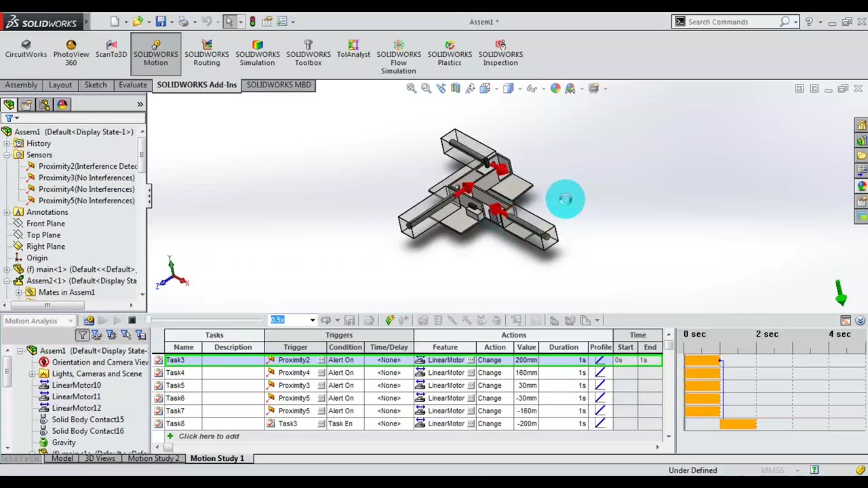The width and height of the screenshot is (868, 488).
Task: Switch to the Sketch ribbon tab
Action: tap(96, 85)
